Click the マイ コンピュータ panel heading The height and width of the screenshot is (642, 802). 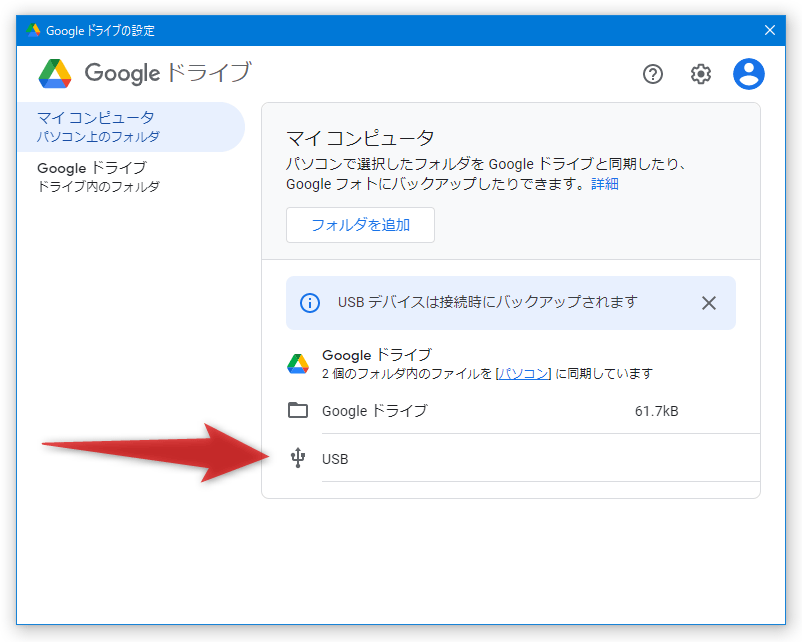[360, 138]
